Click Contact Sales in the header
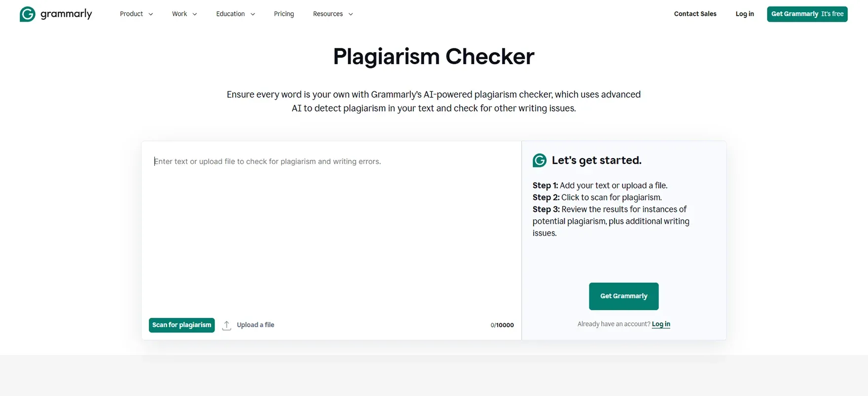Viewport: 868px width, 396px height. click(x=695, y=14)
